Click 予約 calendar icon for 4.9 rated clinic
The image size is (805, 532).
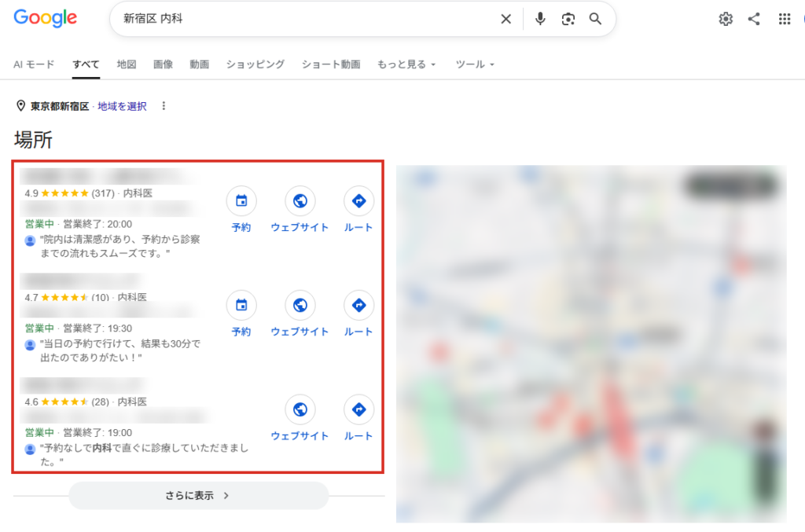pos(241,200)
